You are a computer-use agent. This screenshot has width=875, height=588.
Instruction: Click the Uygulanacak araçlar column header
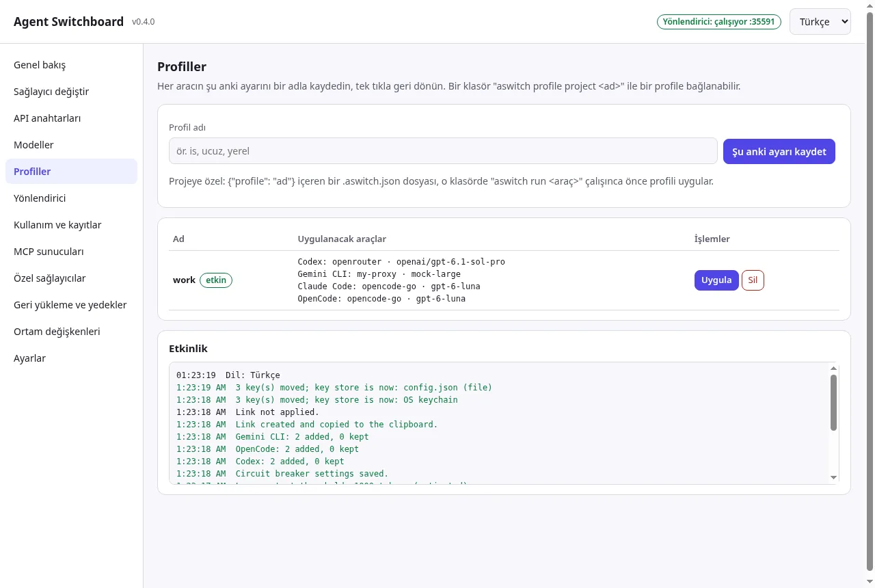point(342,239)
